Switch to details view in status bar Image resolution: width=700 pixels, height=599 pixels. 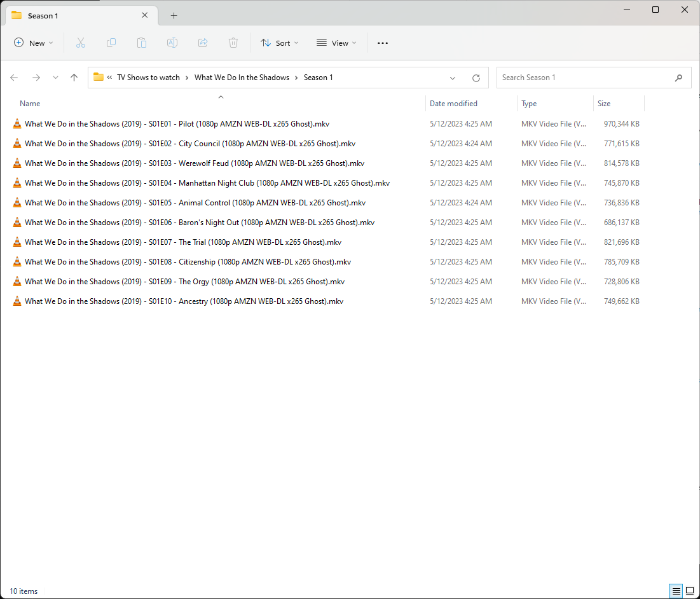point(676,591)
